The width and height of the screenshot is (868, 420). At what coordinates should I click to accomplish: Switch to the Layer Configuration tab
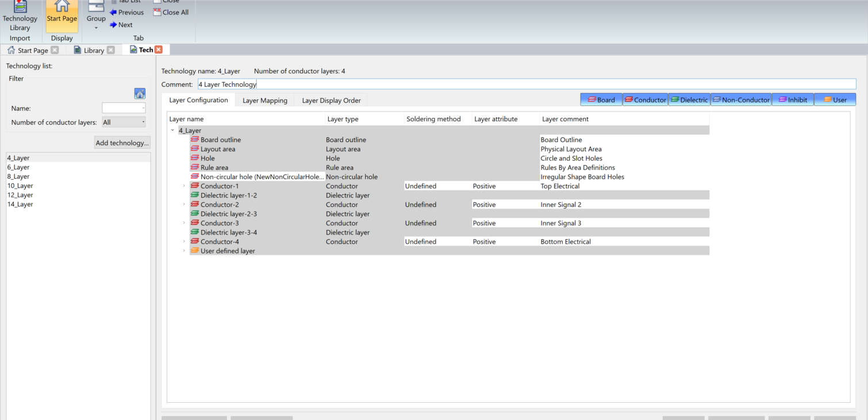pos(198,100)
